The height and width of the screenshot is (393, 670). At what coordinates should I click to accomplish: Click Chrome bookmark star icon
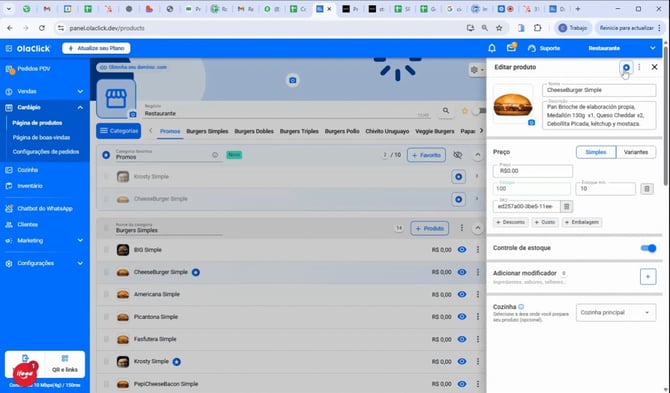coord(499,28)
